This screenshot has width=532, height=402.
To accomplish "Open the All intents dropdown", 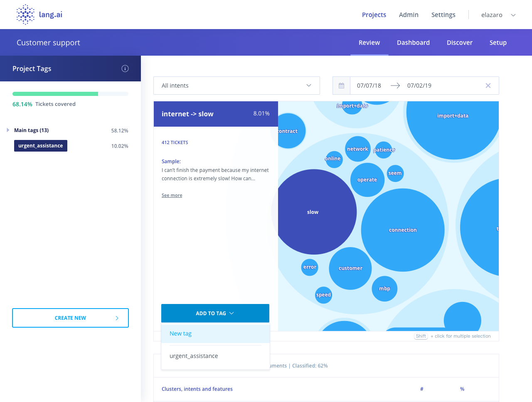I will pyautogui.click(x=236, y=86).
